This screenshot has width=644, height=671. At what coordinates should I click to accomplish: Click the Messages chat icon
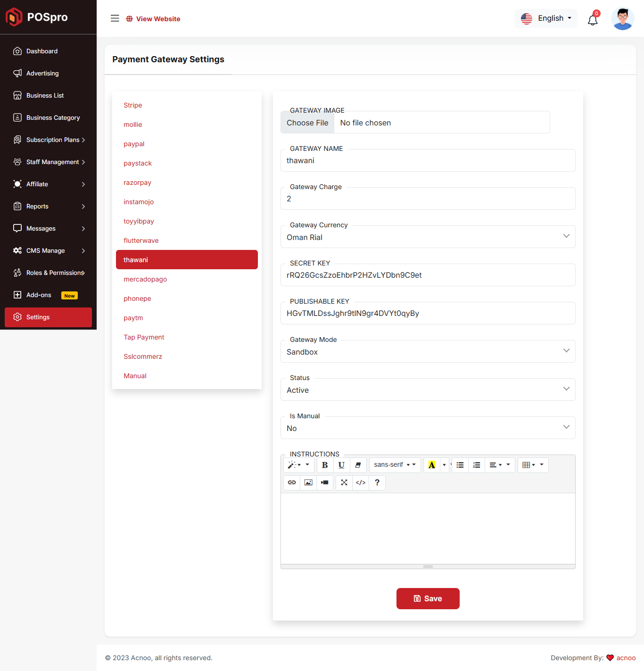tap(17, 228)
